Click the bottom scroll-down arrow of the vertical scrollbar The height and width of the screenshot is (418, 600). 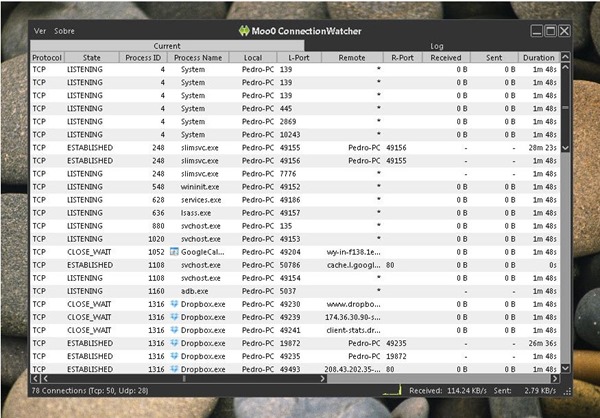(565, 368)
